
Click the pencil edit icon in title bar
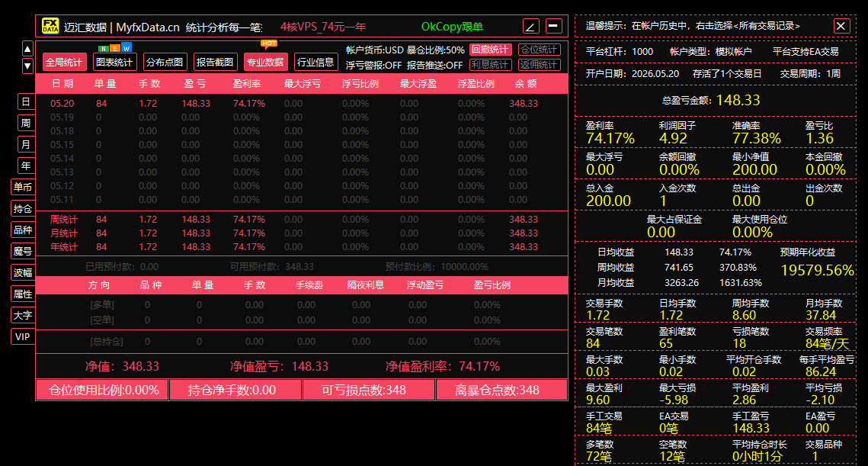(530, 26)
